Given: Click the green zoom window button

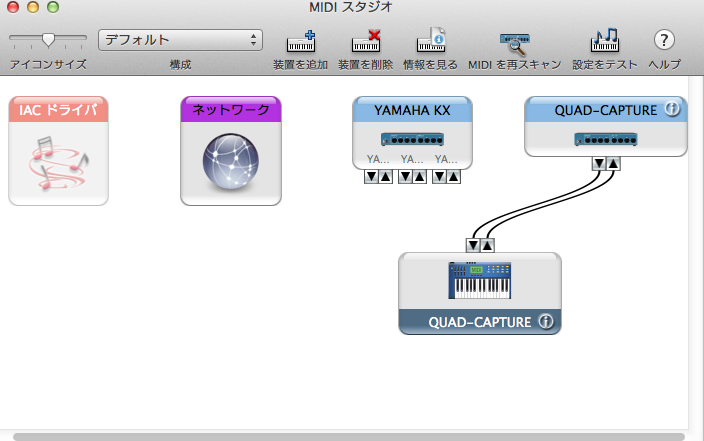Looking at the screenshot, I should pyautogui.click(x=53, y=7).
